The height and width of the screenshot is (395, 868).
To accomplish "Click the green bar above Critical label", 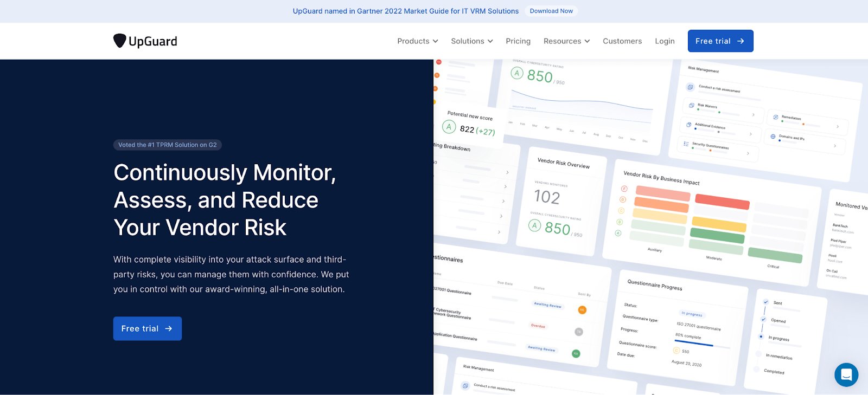I will tap(775, 255).
